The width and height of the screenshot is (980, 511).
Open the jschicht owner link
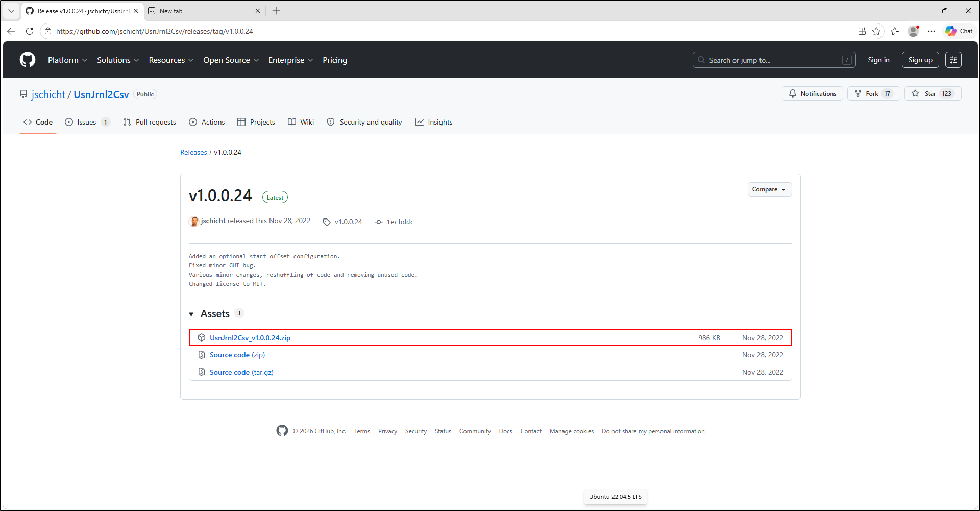click(48, 94)
